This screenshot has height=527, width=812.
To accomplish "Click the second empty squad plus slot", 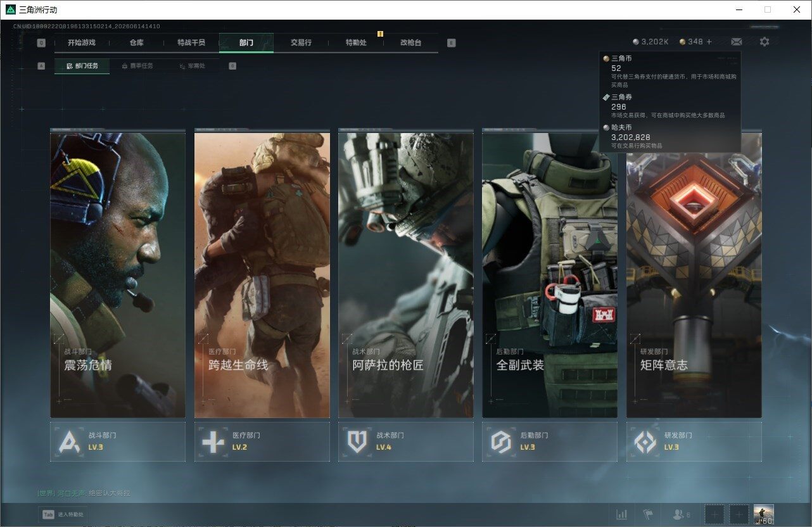I will (739, 514).
